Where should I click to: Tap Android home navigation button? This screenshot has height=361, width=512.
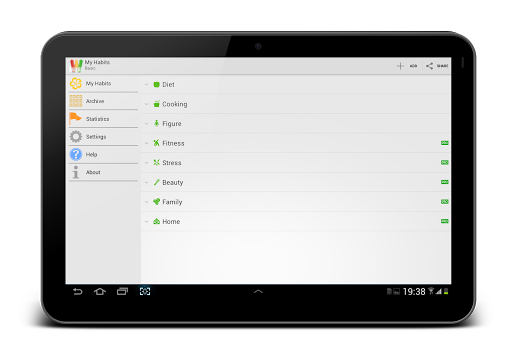coord(100,292)
